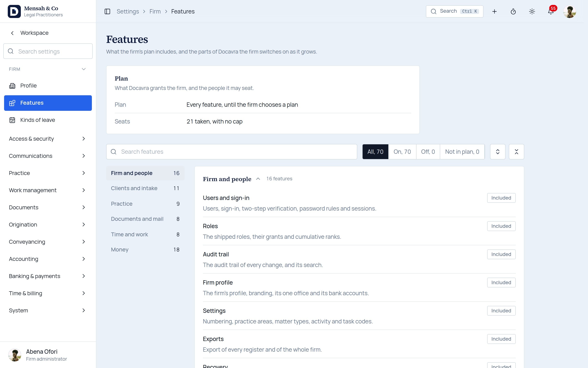
Task: Open global Search Ctrl K box
Action: point(455,11)
